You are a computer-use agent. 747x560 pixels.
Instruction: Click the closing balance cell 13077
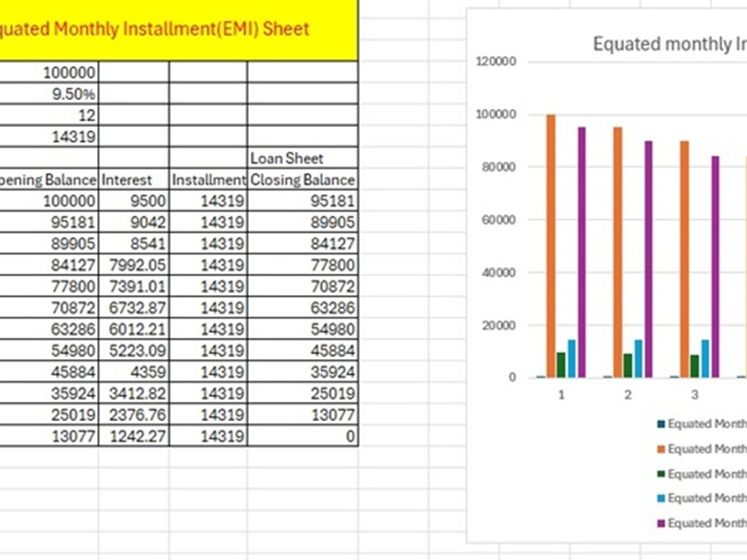(303, 414)
